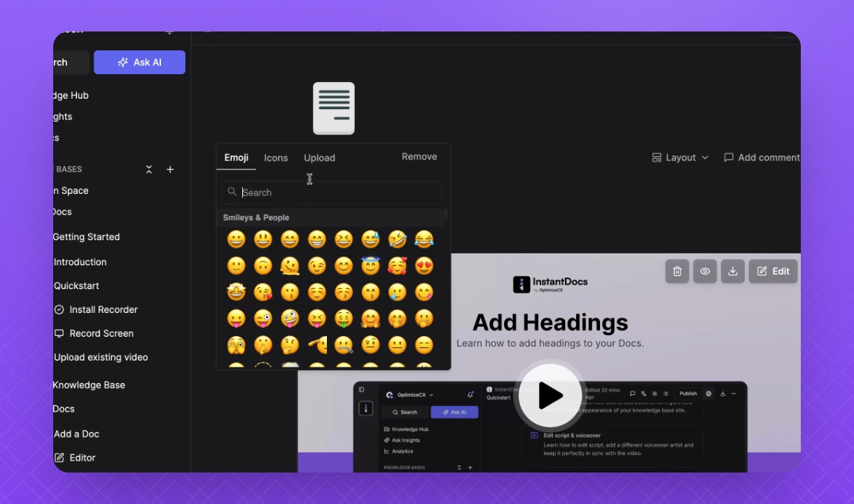Click the emoji Search field

click(x=332, y=192)
